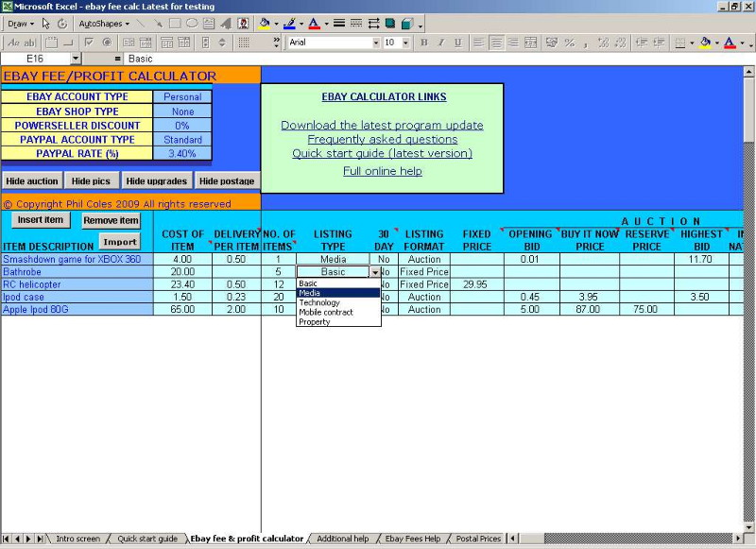
Task: Switch to the Intro screen sheet tab
Action: (x=77, y=539)
